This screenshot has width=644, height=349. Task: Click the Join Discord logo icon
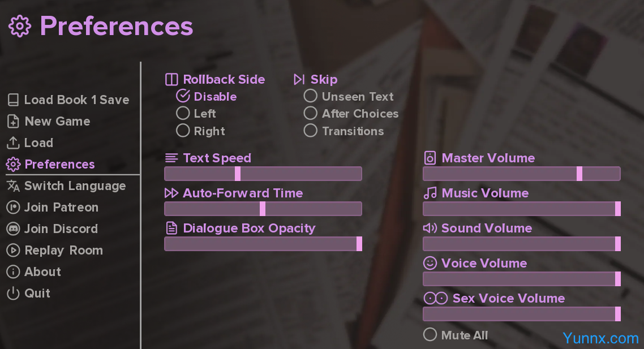tap(13, 229)
